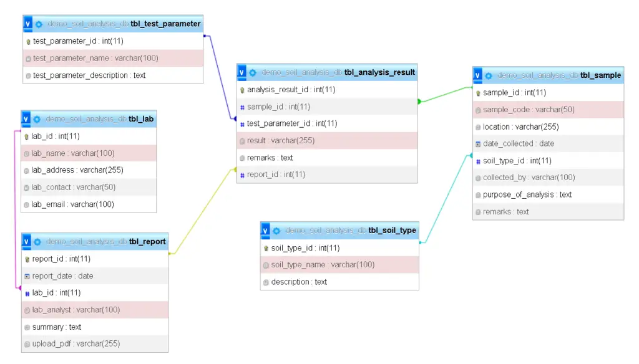The width and height of the screenshot is (639, 364).
Task: Toggle the V button on tbl_sample
Action: pyautogui.click(x=476, y=75)
